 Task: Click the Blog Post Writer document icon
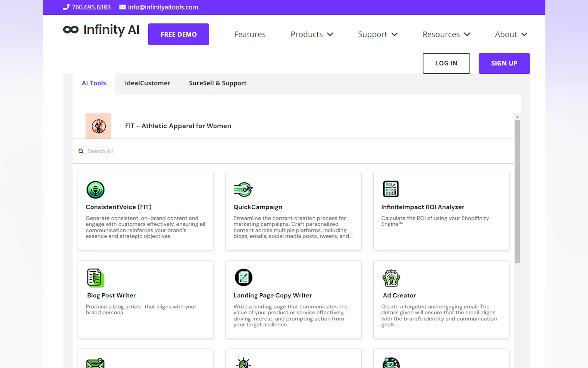tap(96, 278)
